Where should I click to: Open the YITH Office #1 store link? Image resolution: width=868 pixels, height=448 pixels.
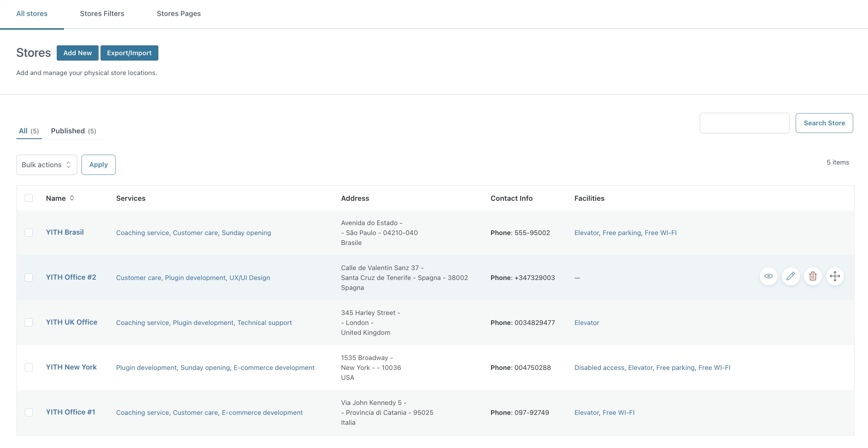click(x=70, y=412)
